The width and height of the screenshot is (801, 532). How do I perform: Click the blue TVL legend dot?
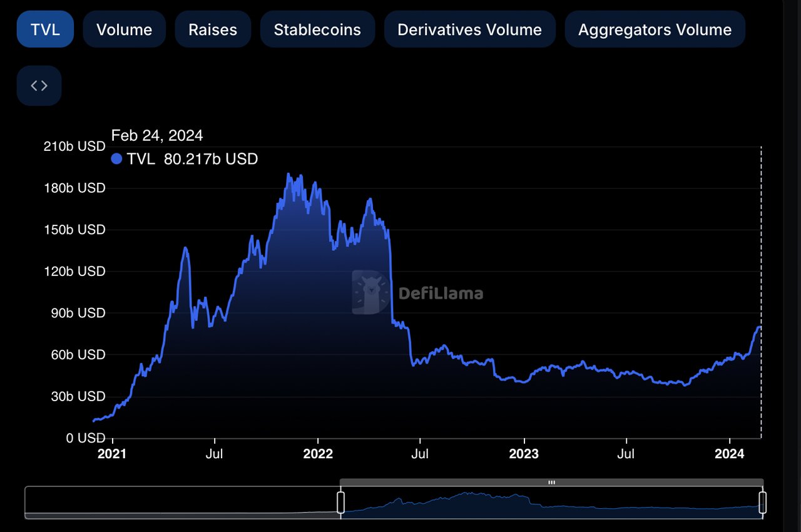(x=116, y=159)
